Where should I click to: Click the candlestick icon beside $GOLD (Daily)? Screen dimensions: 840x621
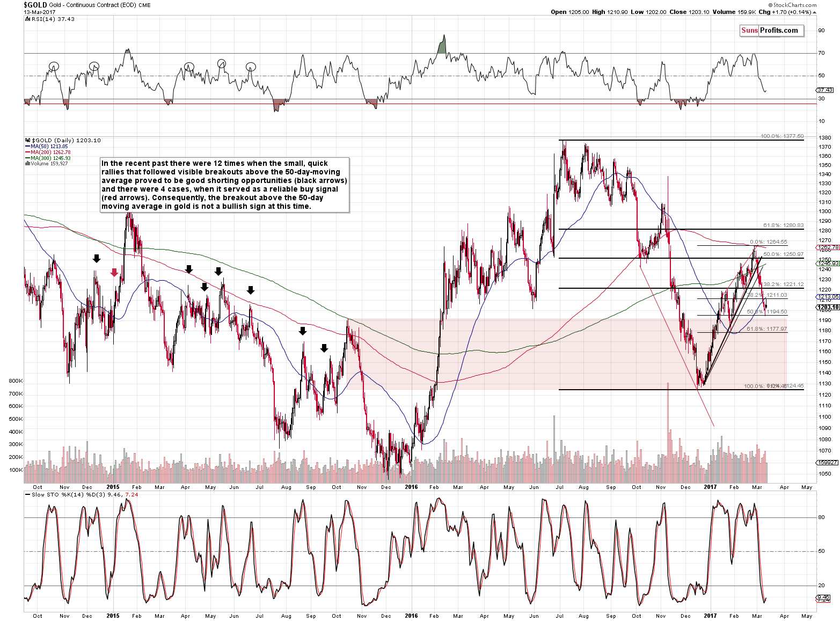[x=27, y=140]
